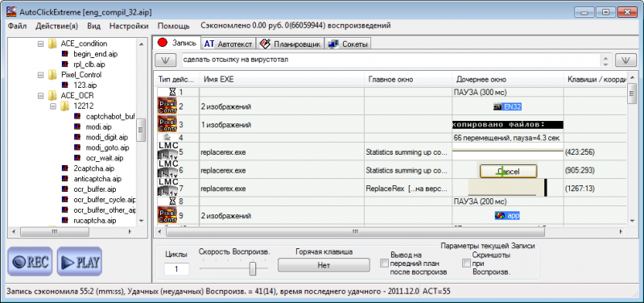This screenshot has width=644, height=303.
Task: Click the 12212 folder icon
Action: pos(64,106)
